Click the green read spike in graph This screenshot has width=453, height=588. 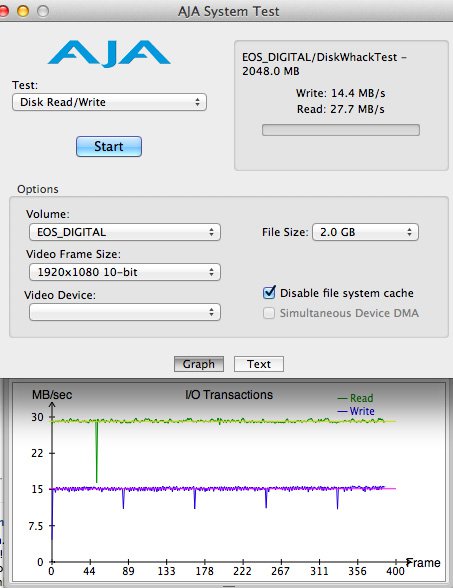[96, 452]
